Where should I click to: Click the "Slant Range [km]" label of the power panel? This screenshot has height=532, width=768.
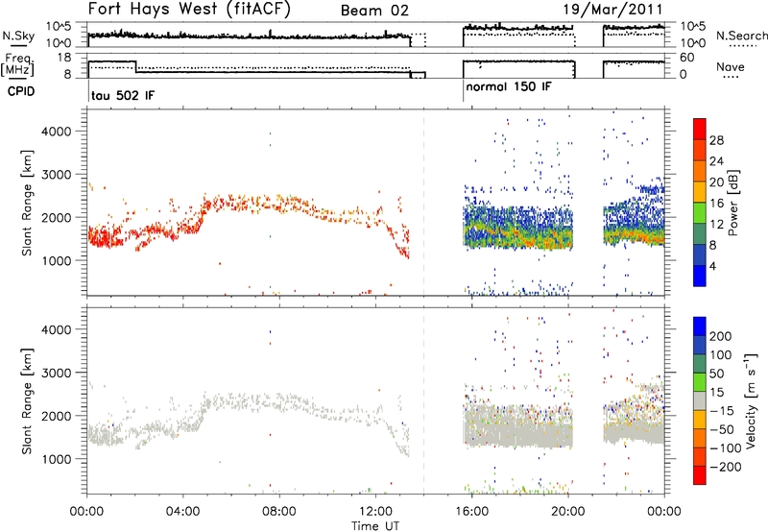coord(27,203)
